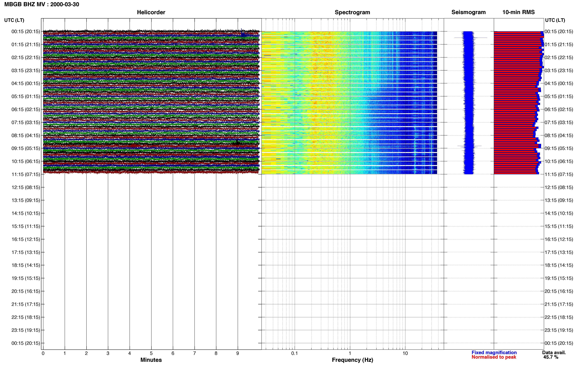Select the 'Spectrogram' panel heading

[352, 12]
